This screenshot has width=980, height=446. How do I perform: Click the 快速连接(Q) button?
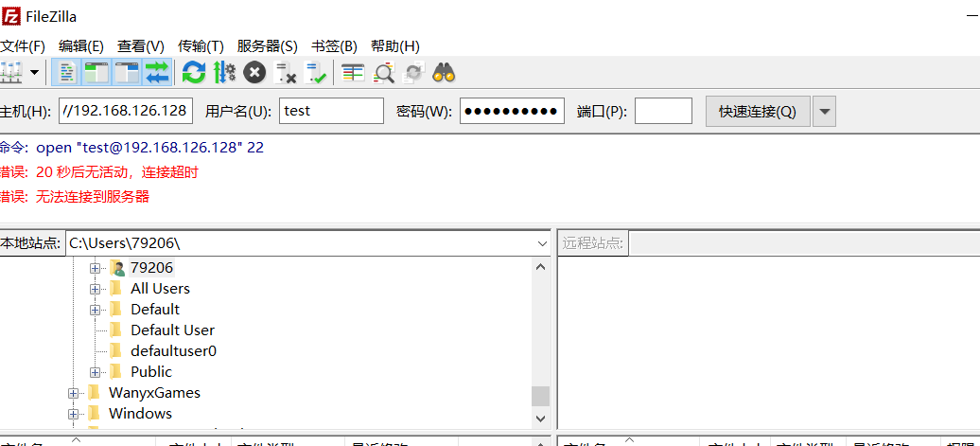pyautogui.click(x=758, y=112)
